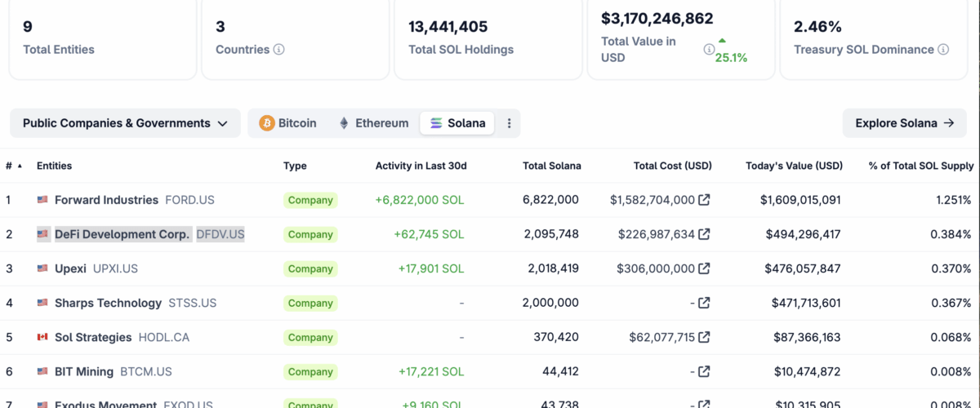
Task: Open external link for Forward Industries total cost
Action: 704,200
